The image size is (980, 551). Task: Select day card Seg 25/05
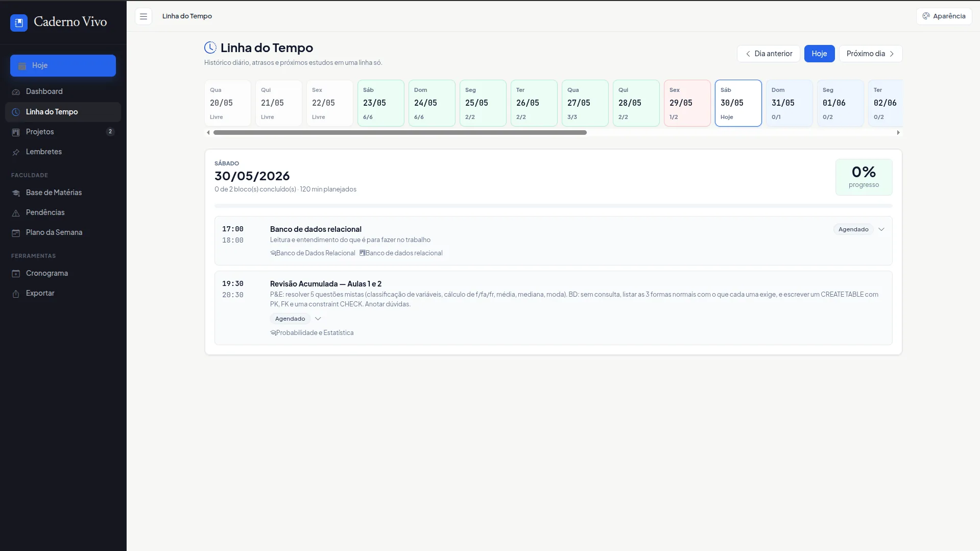coord(483,103)
